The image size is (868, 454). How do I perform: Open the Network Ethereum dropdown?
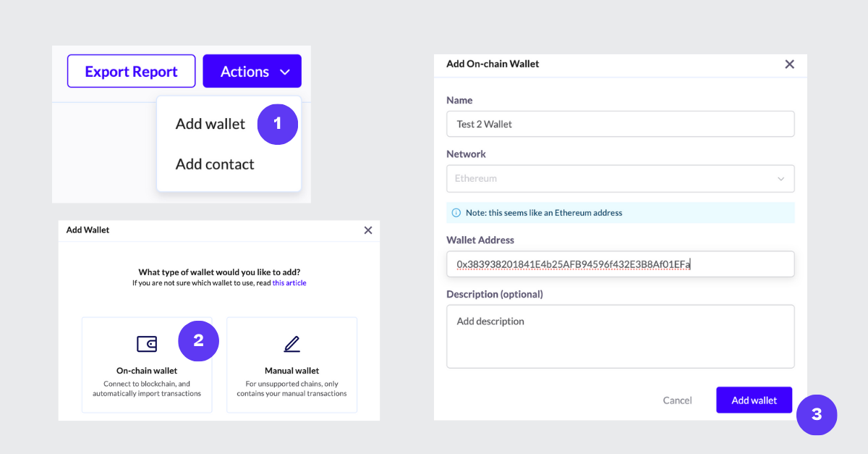click(x=621, y=179)
